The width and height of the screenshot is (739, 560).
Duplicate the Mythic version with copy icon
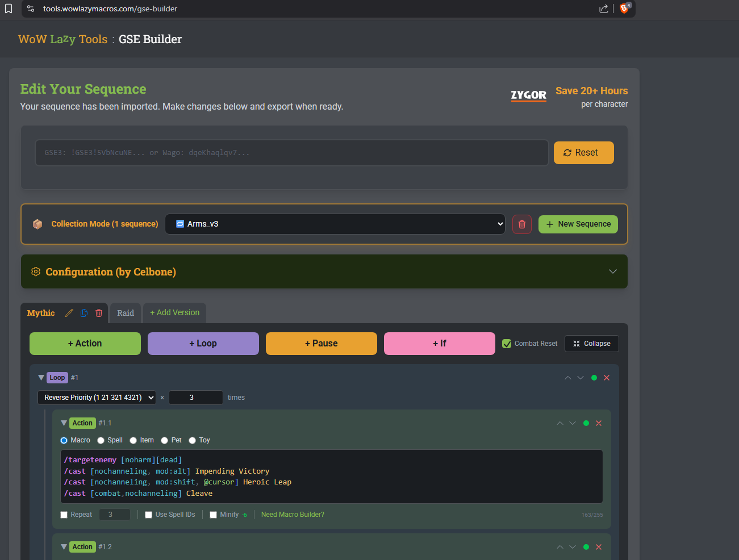pyautogui.click(x=84, y=313)
